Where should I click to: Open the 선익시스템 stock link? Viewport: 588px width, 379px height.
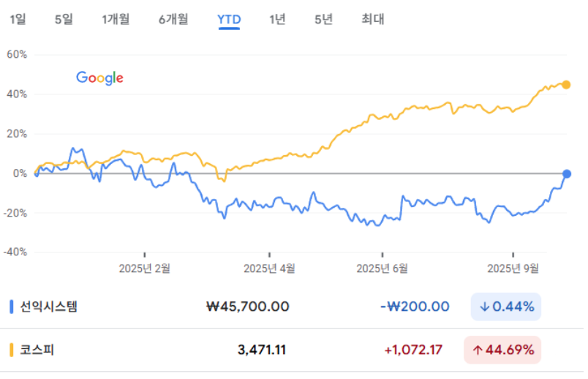pyautogui.click(x=48, y=307)
